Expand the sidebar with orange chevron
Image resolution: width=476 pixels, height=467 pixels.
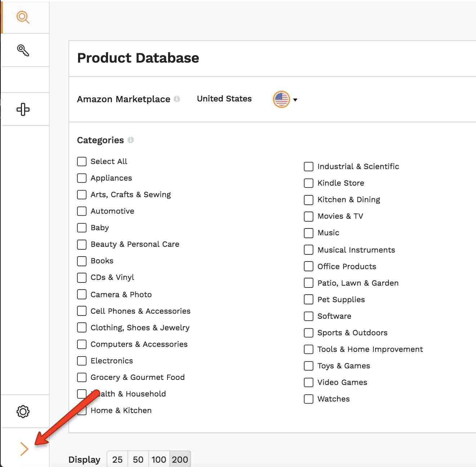(24, 449)
